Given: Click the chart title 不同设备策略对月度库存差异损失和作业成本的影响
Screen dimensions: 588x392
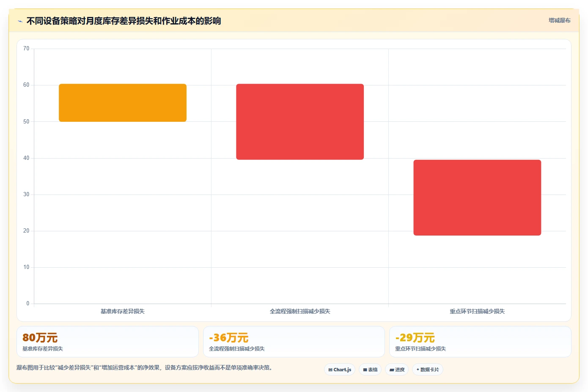Looking at the screenshot, I should tap(124, 21).
